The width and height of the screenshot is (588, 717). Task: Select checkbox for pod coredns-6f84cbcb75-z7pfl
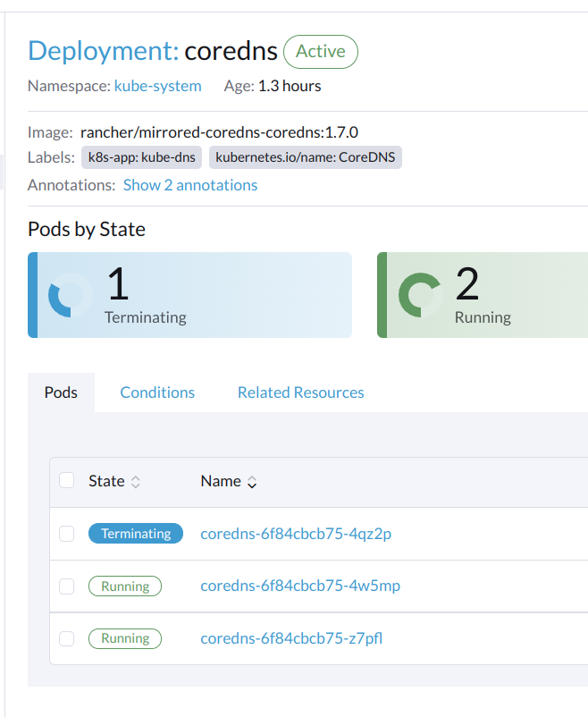tap(66, 638)
